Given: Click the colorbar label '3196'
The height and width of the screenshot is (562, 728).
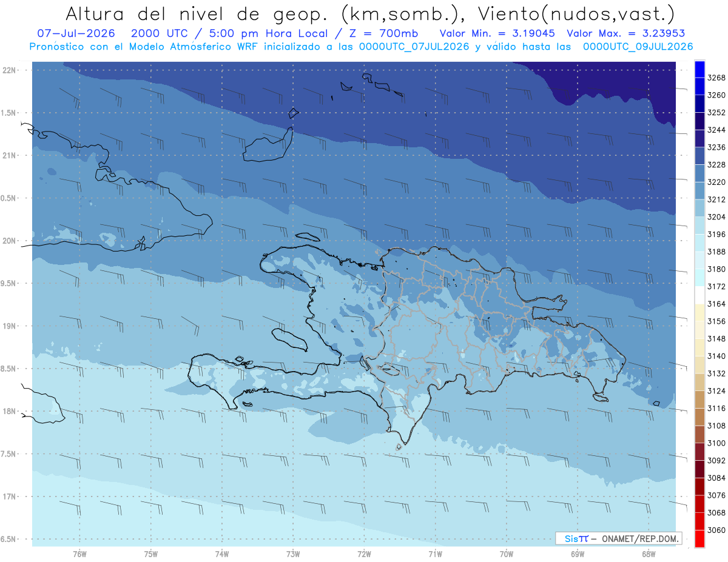Looking at the screenshot, I should click(x=716, y=234).
